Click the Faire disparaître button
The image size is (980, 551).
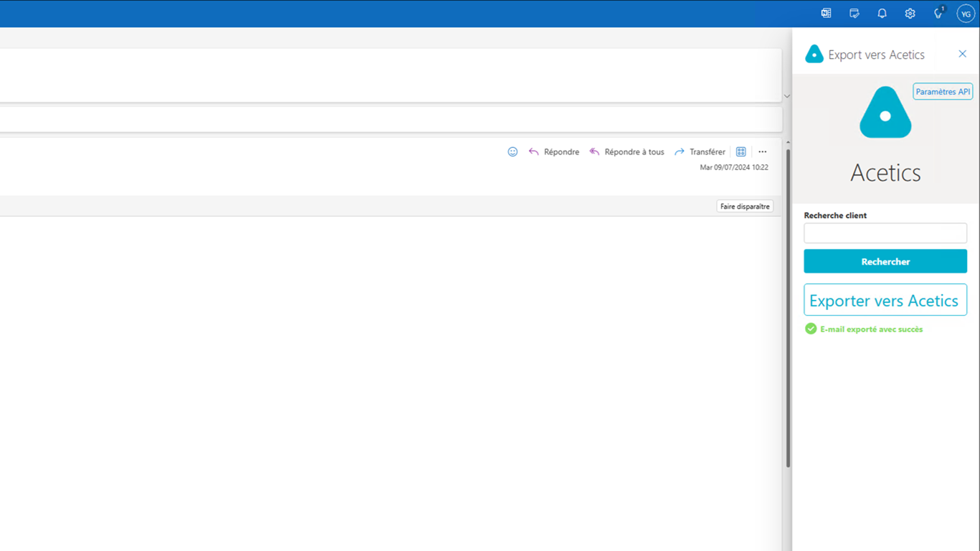[745, 207]
